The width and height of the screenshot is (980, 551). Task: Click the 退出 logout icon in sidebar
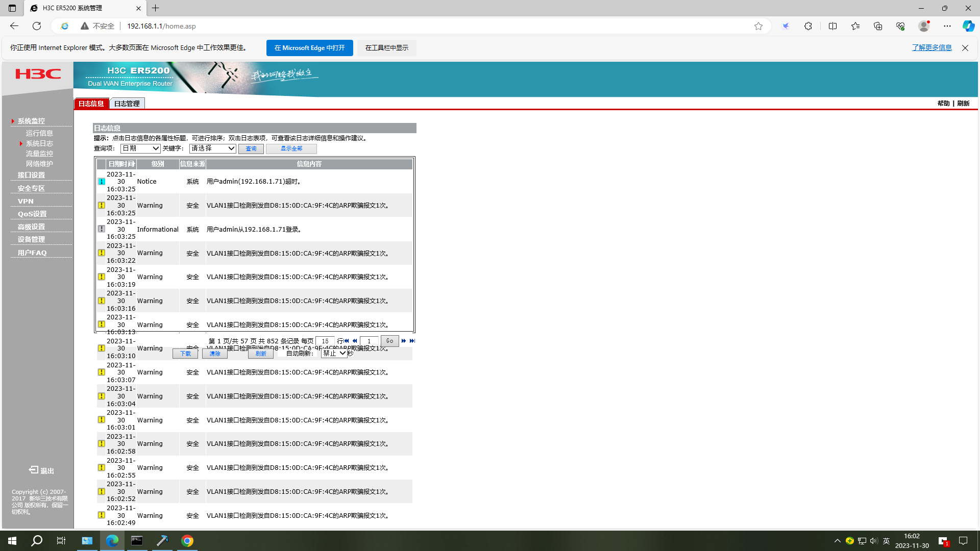[34, 470]
